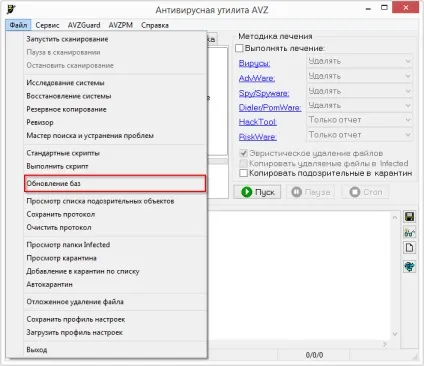424x366 pixels.
Task: Choose 'Выполнить скрипт' menu item
Action: pyautogui.click(x=115, y=166)
